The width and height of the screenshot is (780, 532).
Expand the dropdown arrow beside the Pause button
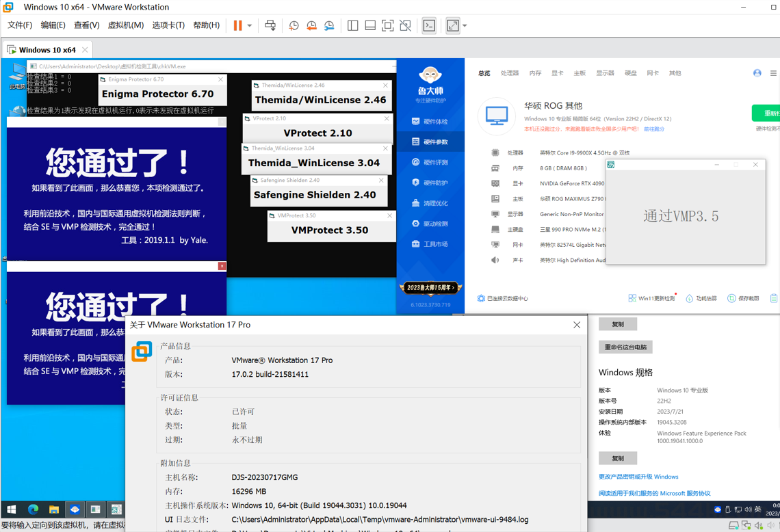tap(250, 26)
